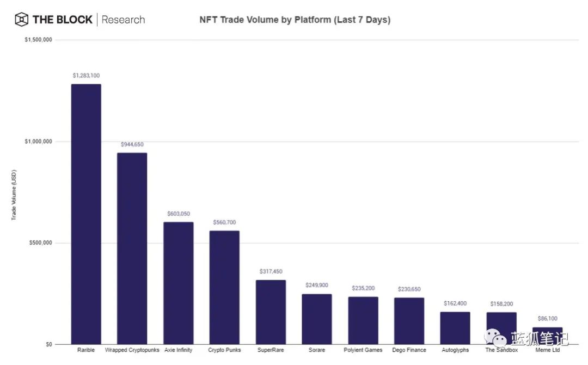Click the Research label in header
Image resolution: width=588 pixels, height=365 pixels.
(x=124, y=20)
